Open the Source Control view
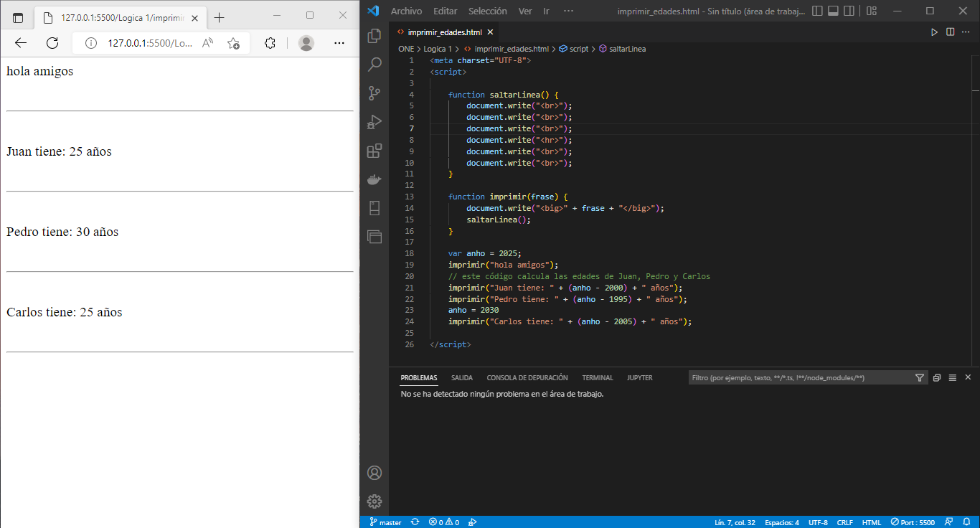Image resolution: width=980 pixels, height=528 pixels. 374,93
